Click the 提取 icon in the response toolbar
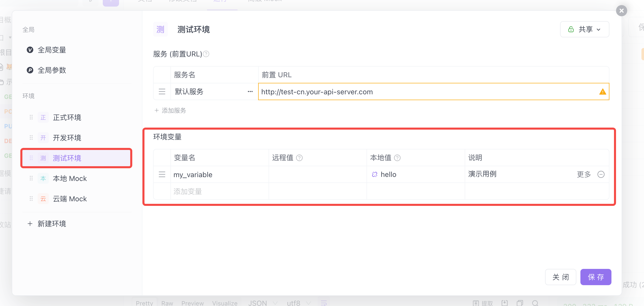 [476, 303]
